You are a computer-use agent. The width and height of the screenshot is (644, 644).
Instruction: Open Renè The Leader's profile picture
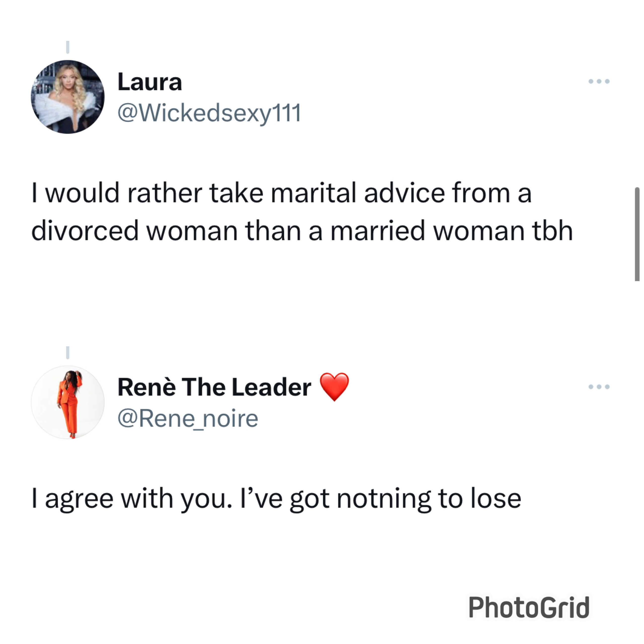68,402
